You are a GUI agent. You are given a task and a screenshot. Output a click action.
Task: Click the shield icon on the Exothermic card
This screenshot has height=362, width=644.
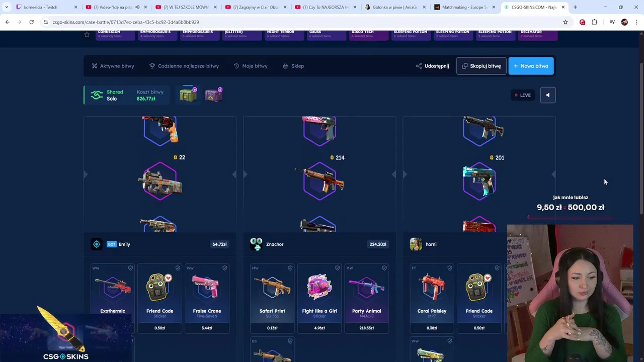point(130,268)
